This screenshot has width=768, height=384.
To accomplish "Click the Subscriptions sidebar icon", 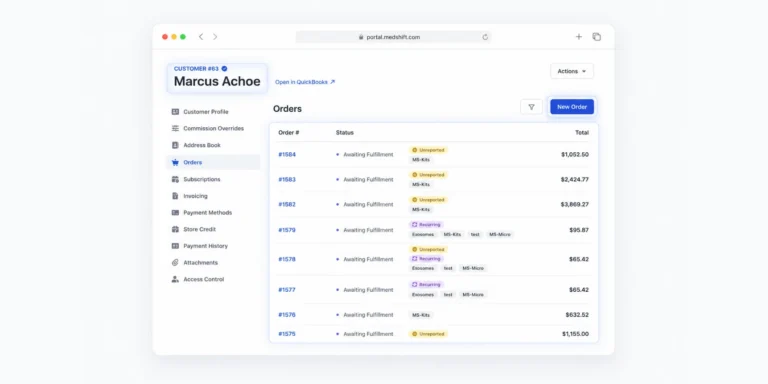I will click(x=175, y=179).
